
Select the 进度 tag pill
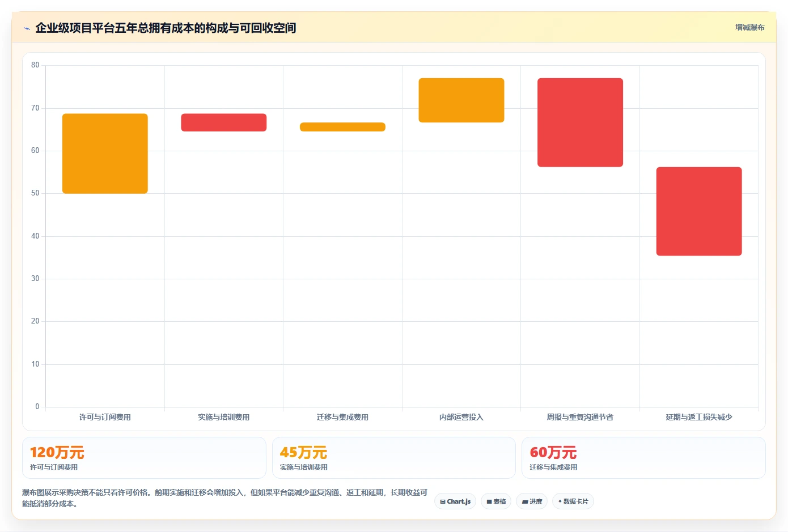(532, 501)
